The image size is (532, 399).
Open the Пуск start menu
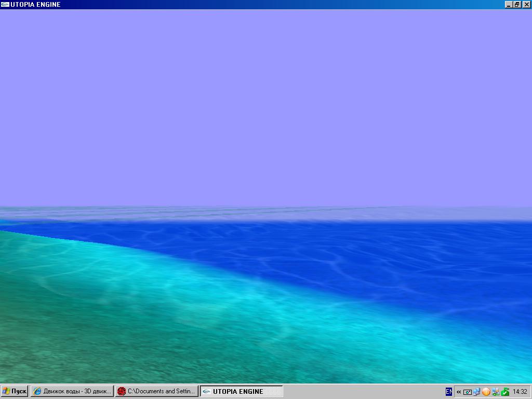pyautogui.click(x=14, y=391)
